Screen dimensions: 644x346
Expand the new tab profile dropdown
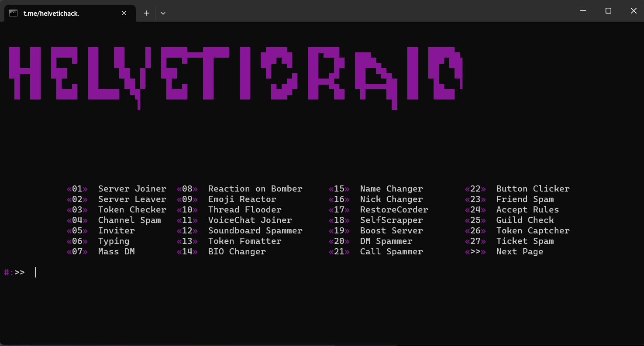(x=163, y=13)
